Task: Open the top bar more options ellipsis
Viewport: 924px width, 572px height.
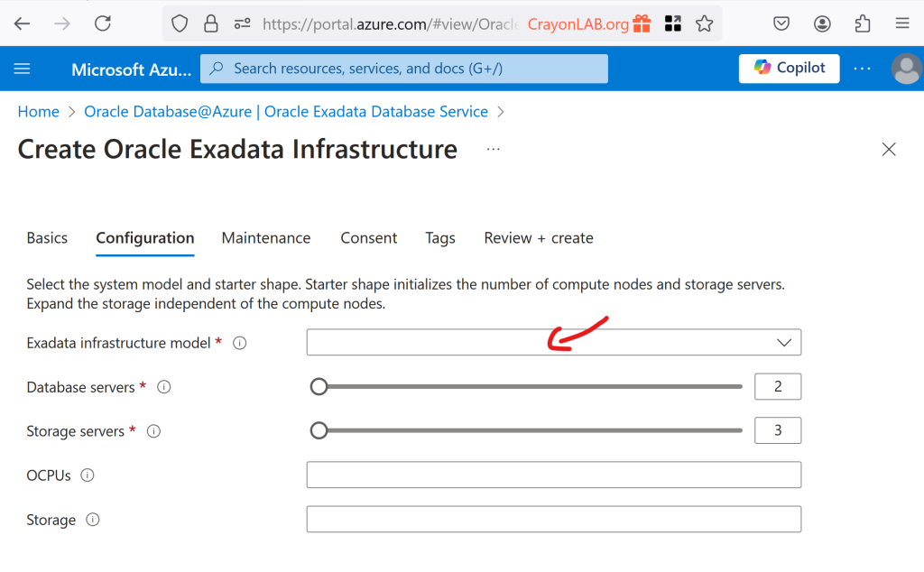Action: [863, 69]
